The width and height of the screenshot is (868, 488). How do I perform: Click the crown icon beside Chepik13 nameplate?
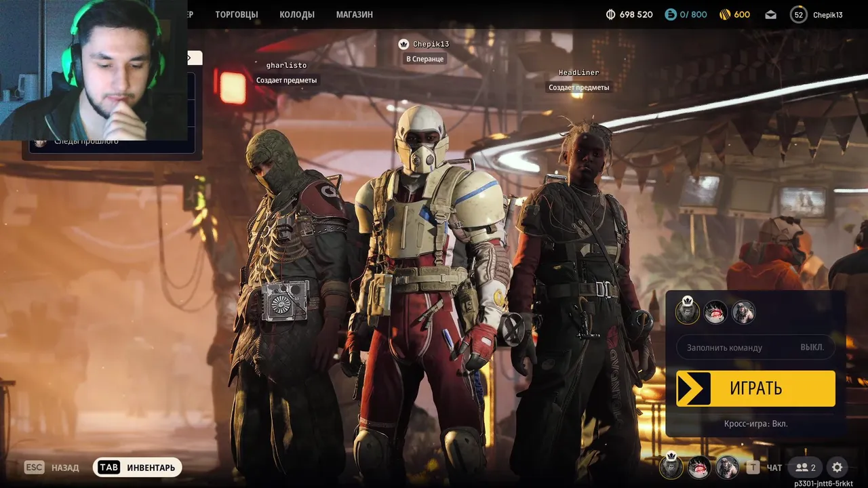coord(404,44)
